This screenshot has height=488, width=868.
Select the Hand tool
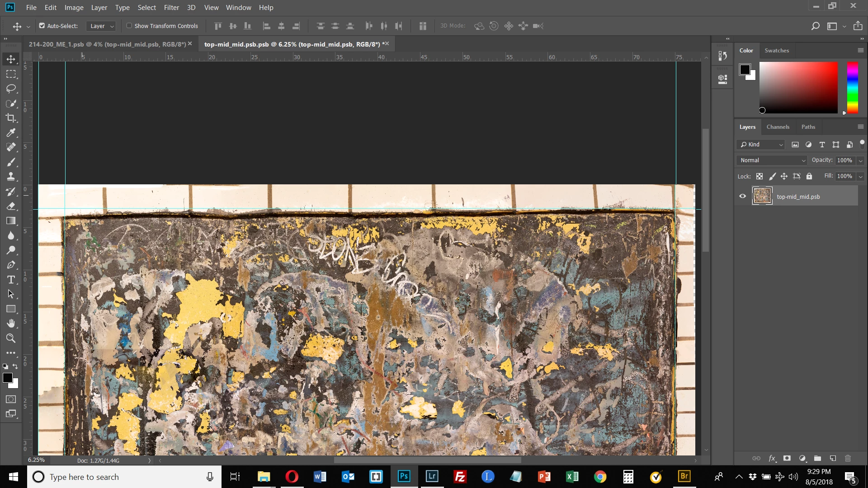point(11,324)
